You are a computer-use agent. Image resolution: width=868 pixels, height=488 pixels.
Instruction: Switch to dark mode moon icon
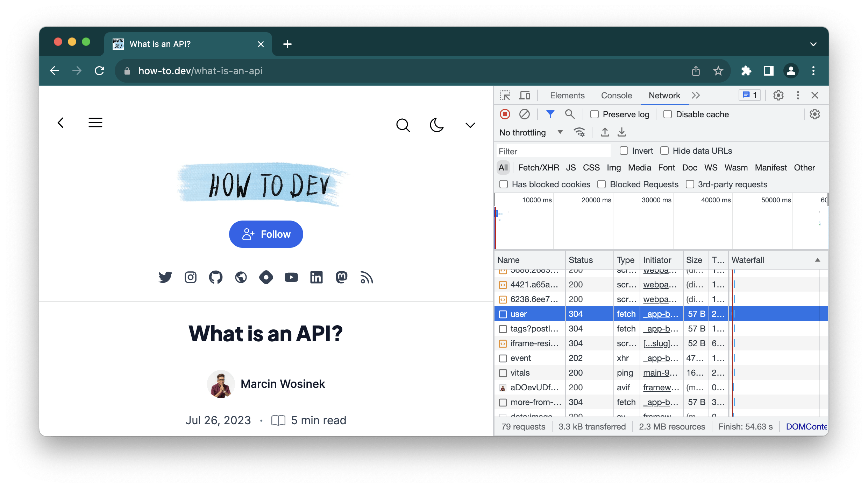[x=436, y=125]
